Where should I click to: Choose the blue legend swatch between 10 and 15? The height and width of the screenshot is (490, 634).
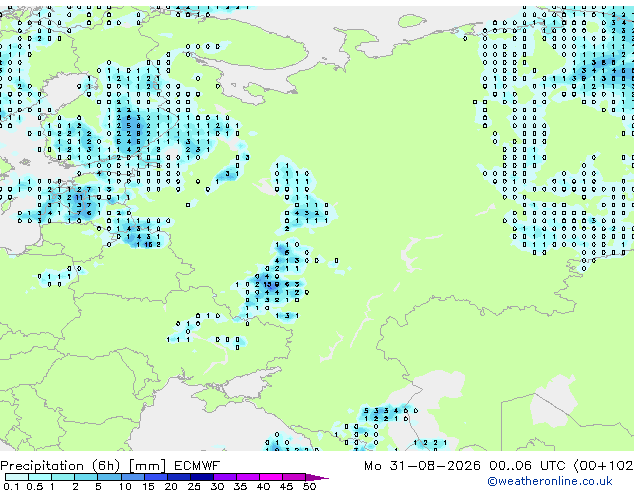[x=133, y=477]
